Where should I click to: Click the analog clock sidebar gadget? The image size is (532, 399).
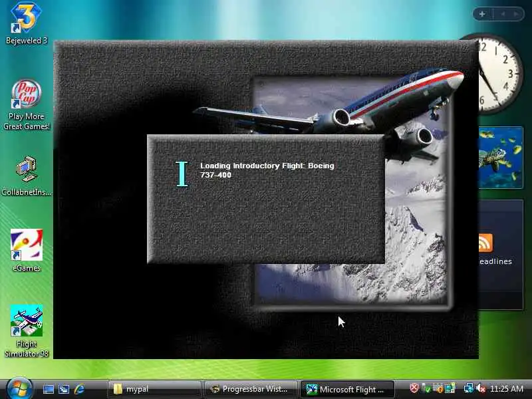tap(501, 74)
